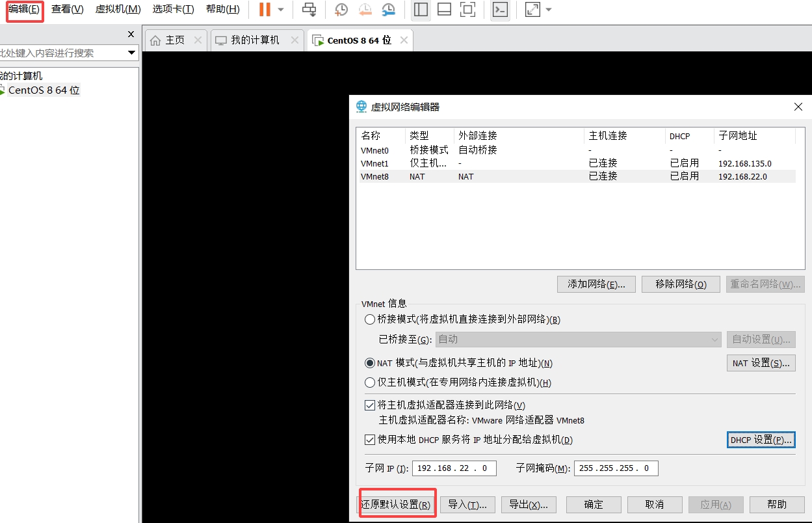Open the dropdown arrow beside stretch icon
812x523 pixels.
(x=549, y=10)
